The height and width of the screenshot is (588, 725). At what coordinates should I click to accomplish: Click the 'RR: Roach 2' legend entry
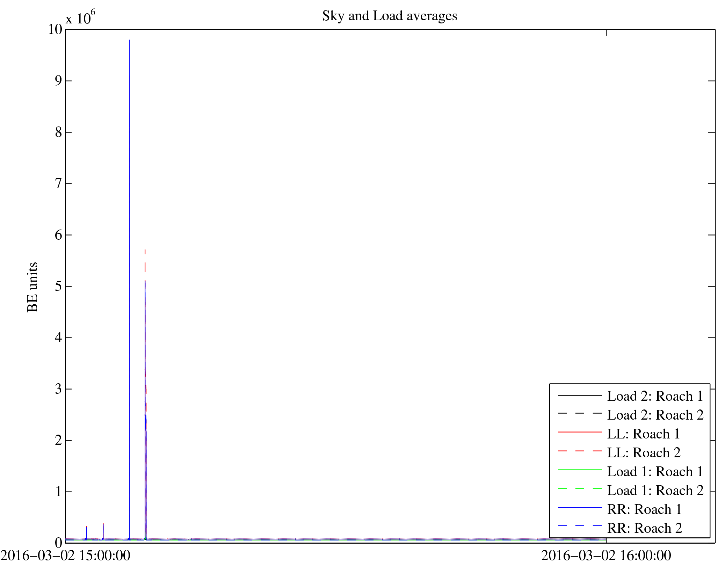point(644,528)
